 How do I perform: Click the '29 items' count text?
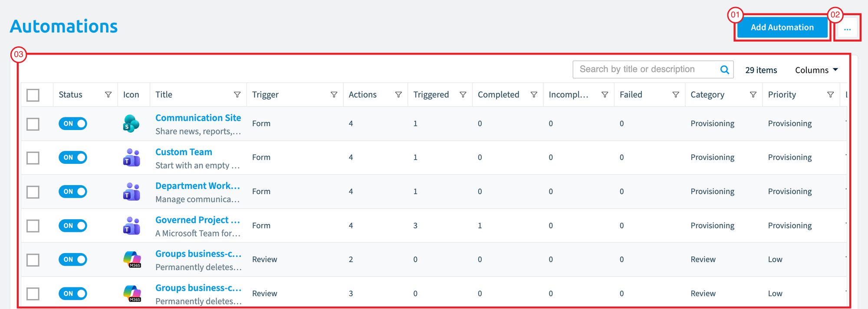761,70
